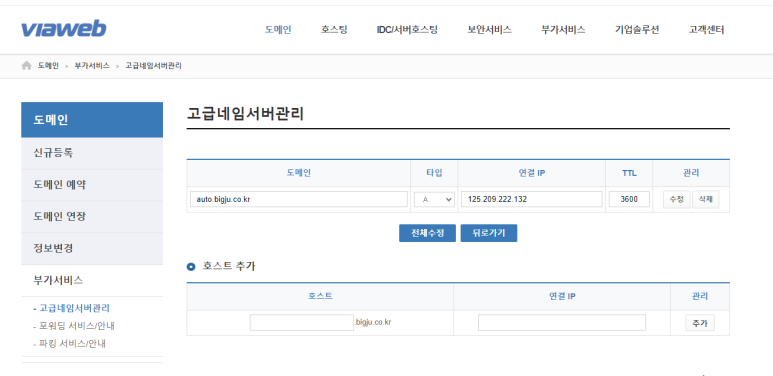Select 도메인 예약 in the sidebar

coord(92,185)
